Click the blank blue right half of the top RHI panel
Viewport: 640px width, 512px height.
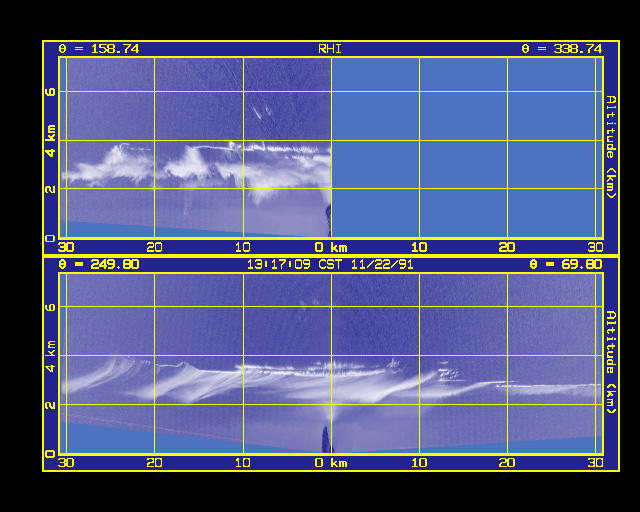point(467,147)
